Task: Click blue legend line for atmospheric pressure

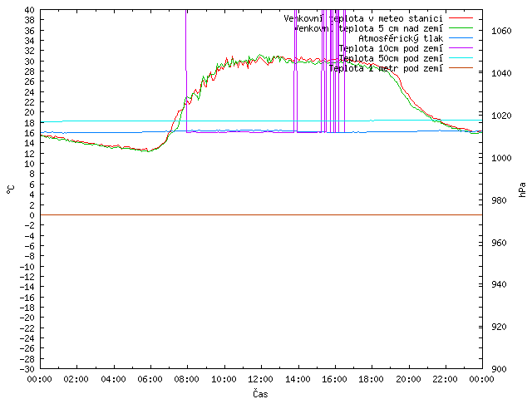Action: click(461, 38)
